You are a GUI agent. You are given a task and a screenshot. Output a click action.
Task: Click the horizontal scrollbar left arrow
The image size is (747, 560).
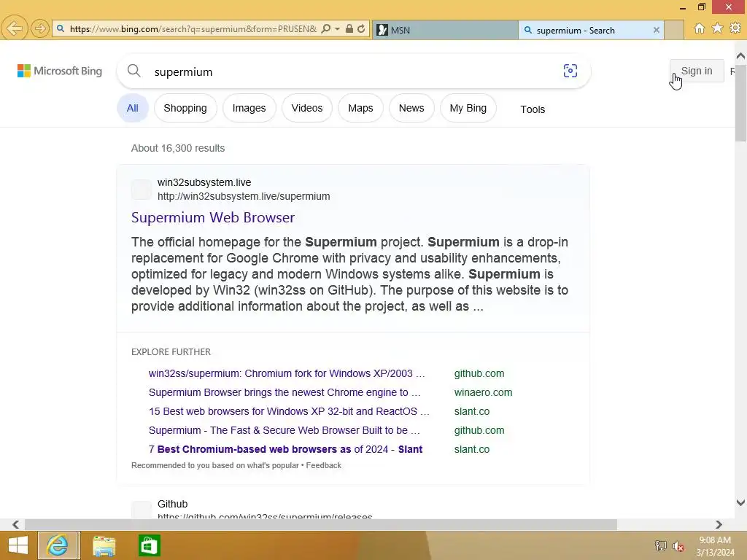(x=16, y=524)
